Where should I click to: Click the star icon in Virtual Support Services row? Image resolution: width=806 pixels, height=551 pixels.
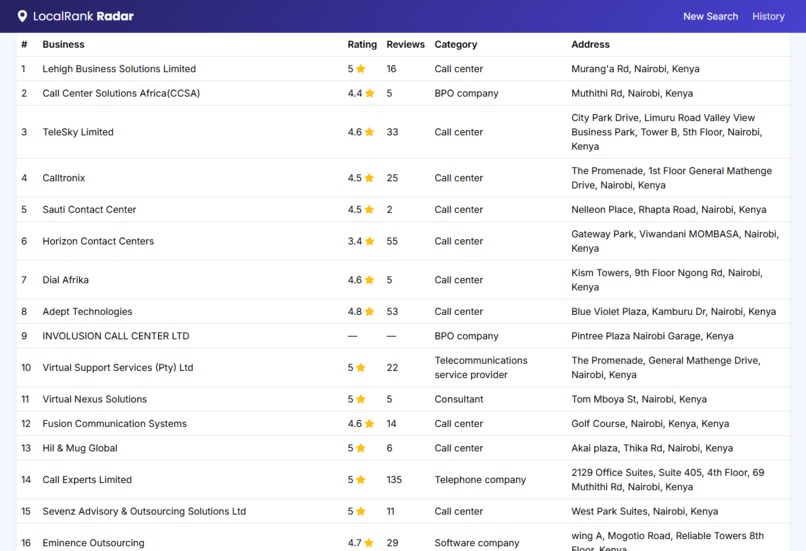[361, 368]
